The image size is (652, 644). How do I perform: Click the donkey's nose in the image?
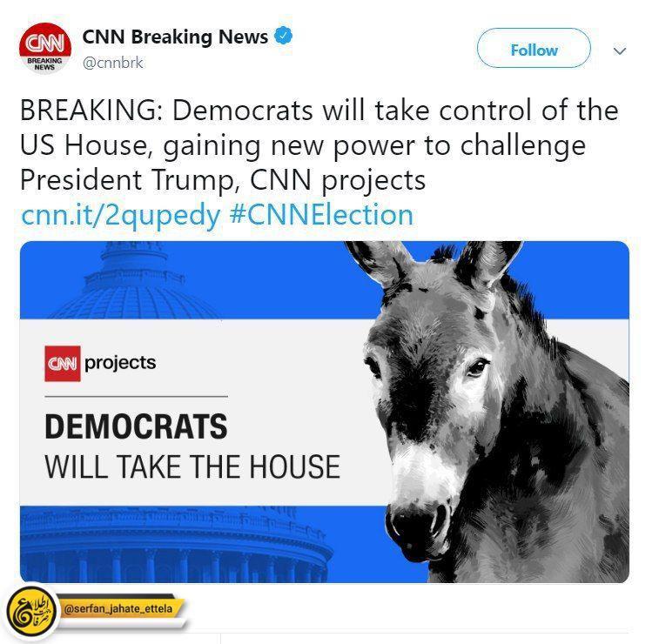(418, 526)
